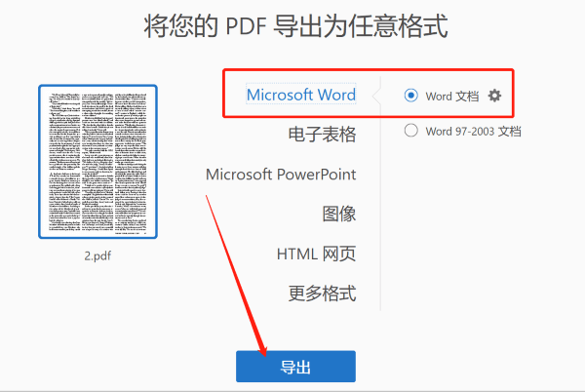Image resolution: width=585 pixels, height=392 pixels.
Task: Select 图像 as export format
Action: coord(339,215)
